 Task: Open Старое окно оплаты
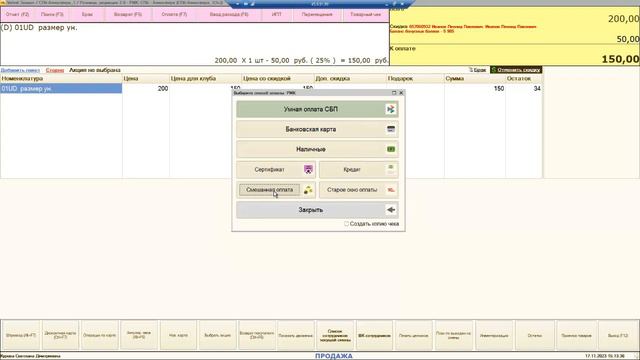358,190
